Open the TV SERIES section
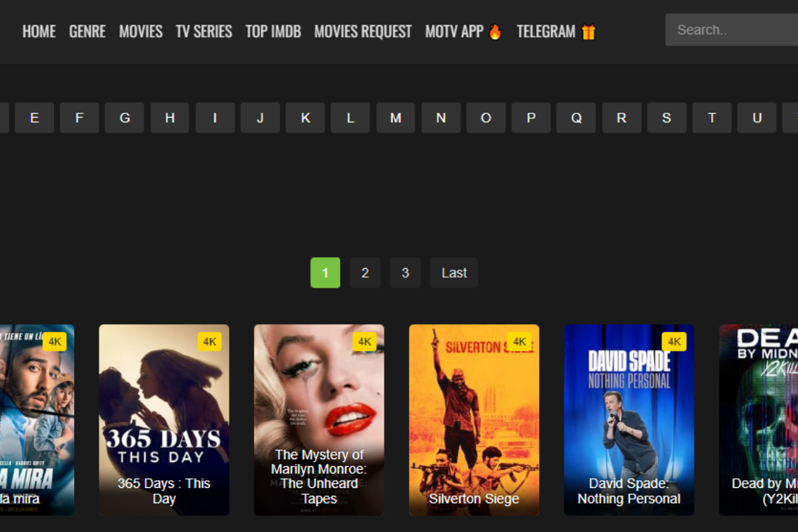The image size is (798, 532). pos(204,31)
